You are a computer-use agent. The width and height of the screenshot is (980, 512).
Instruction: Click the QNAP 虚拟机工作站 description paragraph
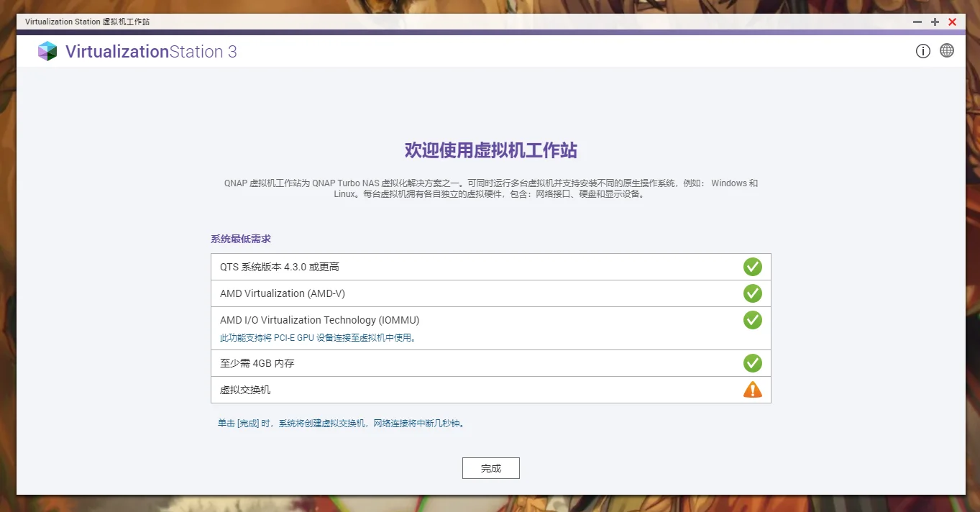click(491, 188)
